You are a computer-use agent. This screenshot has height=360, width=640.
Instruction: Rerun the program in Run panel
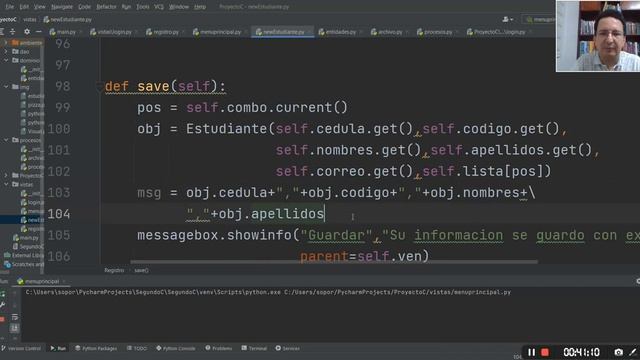coord(2,293)
